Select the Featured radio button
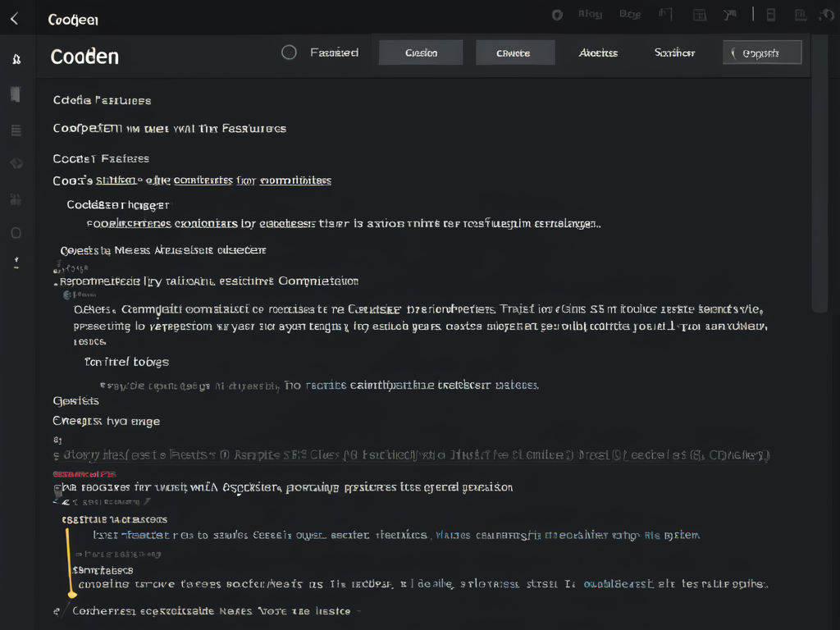The width and height of the screenshot is (840, 630). pos(289,52)
